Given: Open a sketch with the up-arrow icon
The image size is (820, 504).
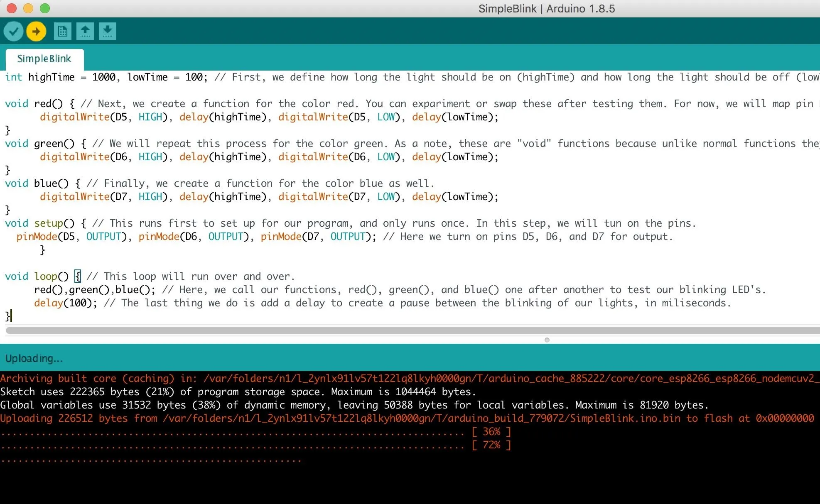Looking at the screenshot, I should (x=85, y=31).
